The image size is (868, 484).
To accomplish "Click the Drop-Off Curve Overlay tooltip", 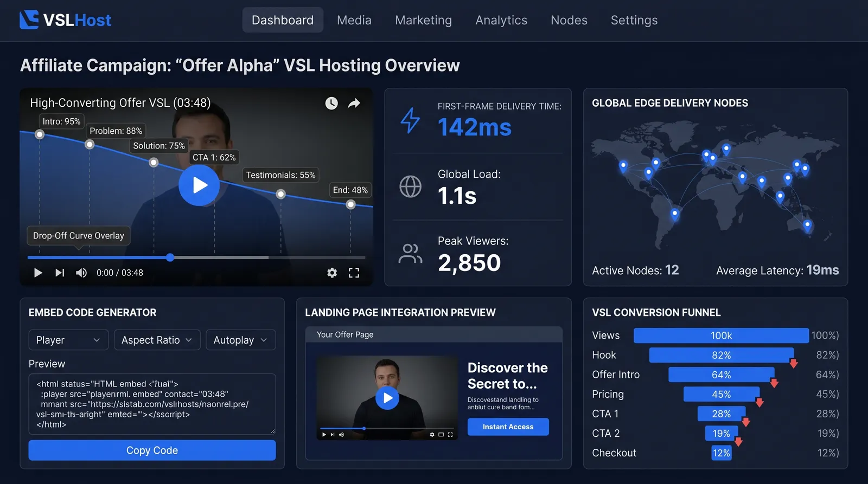I will [79, 236].
